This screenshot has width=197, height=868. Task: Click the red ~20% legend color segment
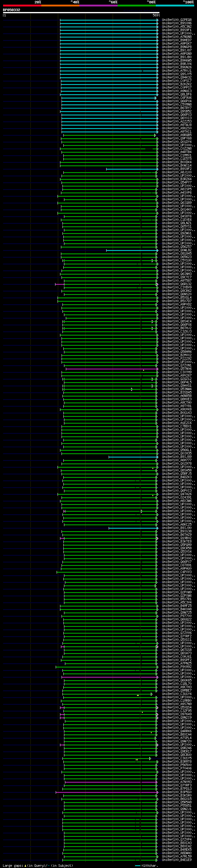click(x=22, y=6)
